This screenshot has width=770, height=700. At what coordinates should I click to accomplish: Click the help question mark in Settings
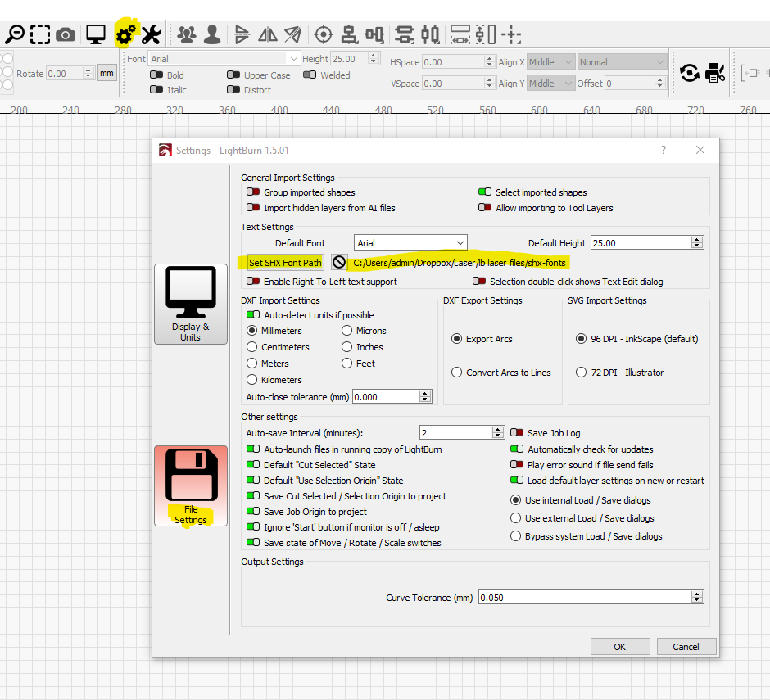point(664,150)
